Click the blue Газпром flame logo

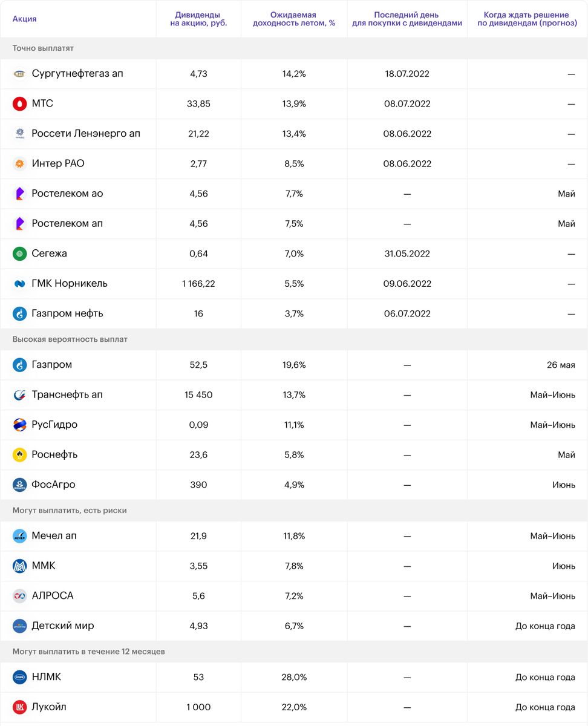[20, 365]
